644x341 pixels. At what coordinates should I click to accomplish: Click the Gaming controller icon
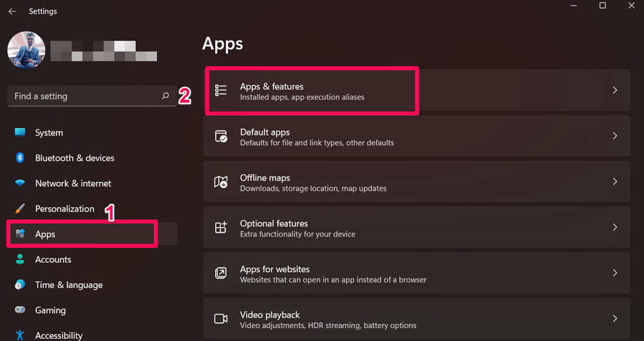click(20, 310)
